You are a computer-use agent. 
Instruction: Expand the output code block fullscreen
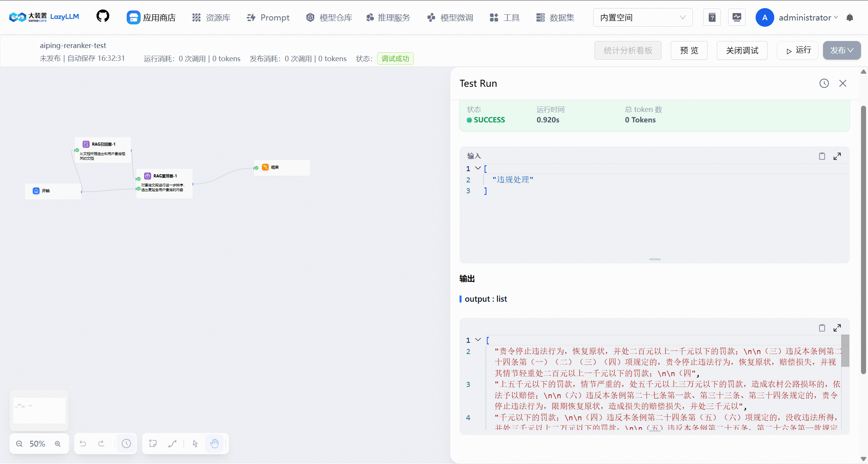point(837,328)
